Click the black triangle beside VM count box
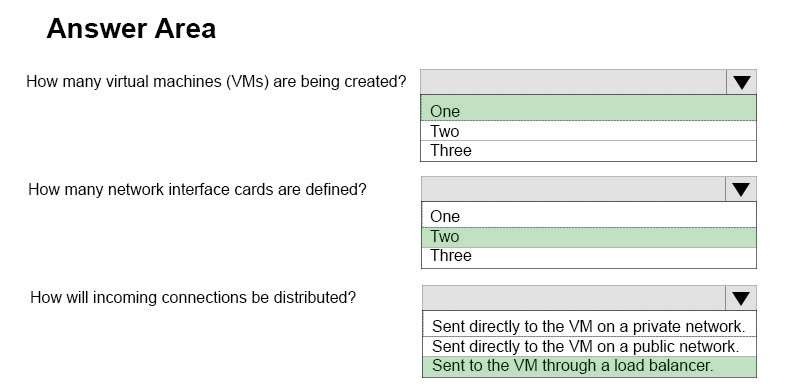This screenshot has width=787, height=389. tap(741, 83)
